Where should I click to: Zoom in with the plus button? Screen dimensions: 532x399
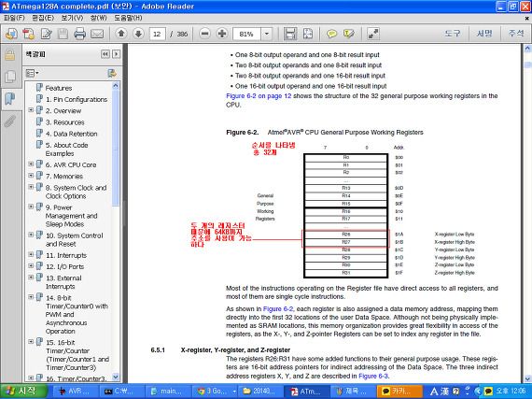click(222, 34)
